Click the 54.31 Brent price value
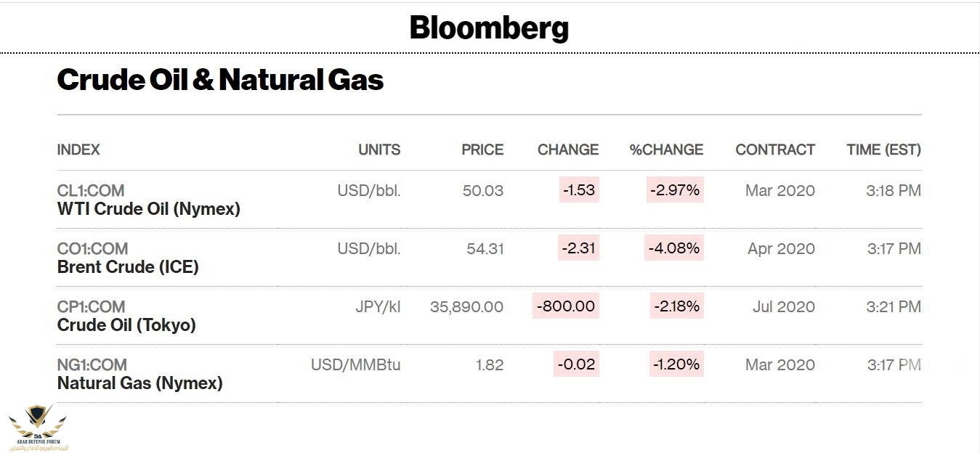The image size is (980, 453). [x=485, y=249]
